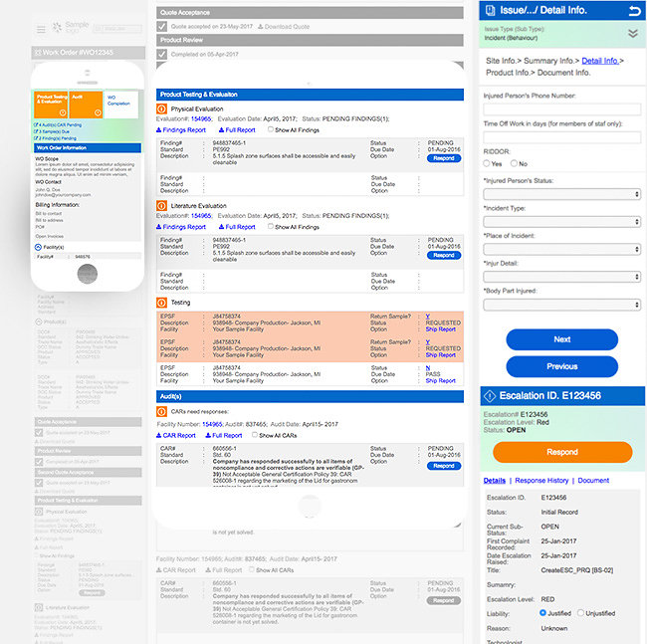This screenshot has width=647, height=644.
Task: Open the Injured Person's Status dropdown
Action: (x=561, y=194)
